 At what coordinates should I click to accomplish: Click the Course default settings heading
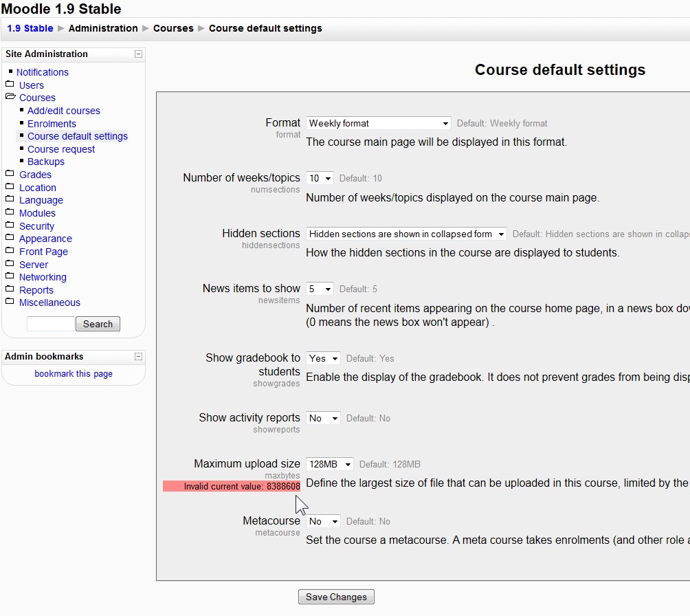pos(559,70)
